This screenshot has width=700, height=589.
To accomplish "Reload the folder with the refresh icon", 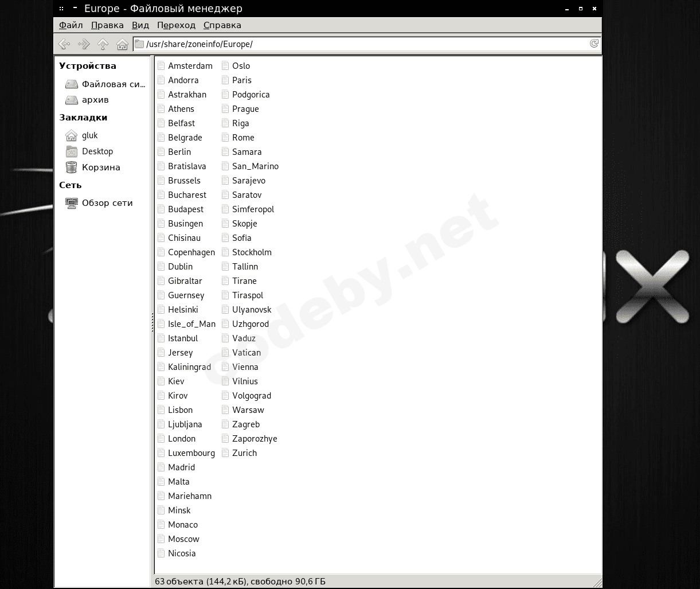I will click(x=594, y=44).
